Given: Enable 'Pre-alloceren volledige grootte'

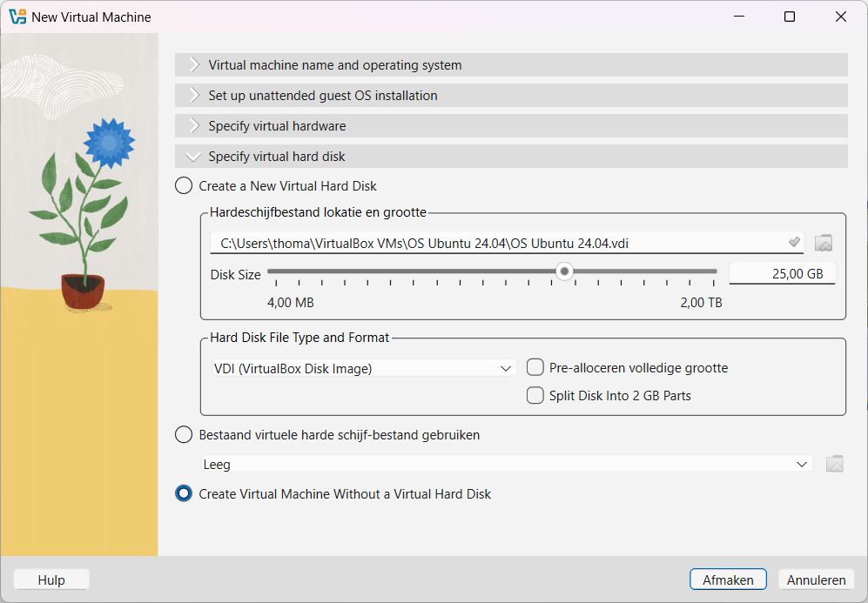Looking at the screenshot, I should tap(535, 367).
